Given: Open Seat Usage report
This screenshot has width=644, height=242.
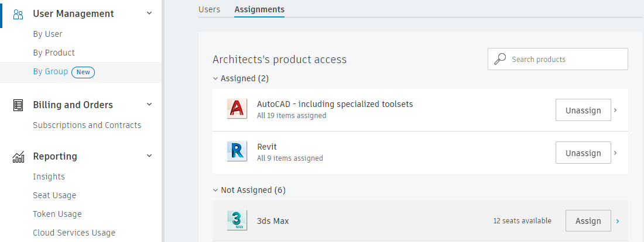Looking at the screenshot, I should pos(54,196).
